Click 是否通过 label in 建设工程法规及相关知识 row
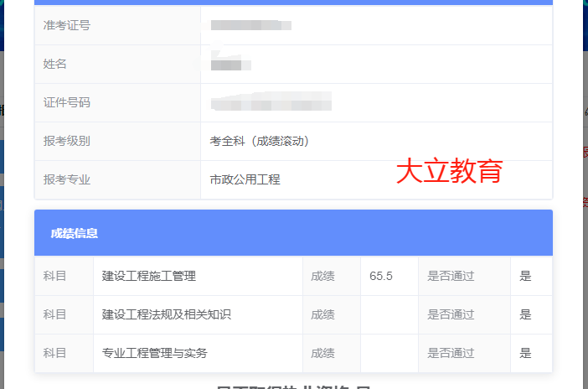 coord(451,314)
